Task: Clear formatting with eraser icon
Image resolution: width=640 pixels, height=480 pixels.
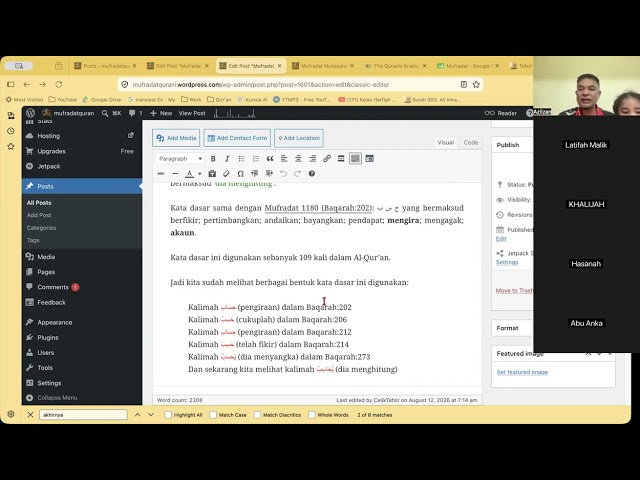Action: (226, 173)
